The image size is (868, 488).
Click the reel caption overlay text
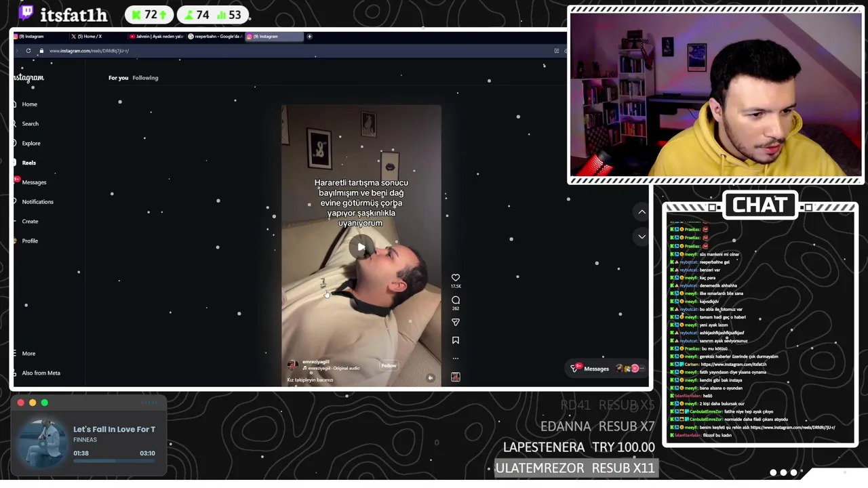[x=361, y=203]
